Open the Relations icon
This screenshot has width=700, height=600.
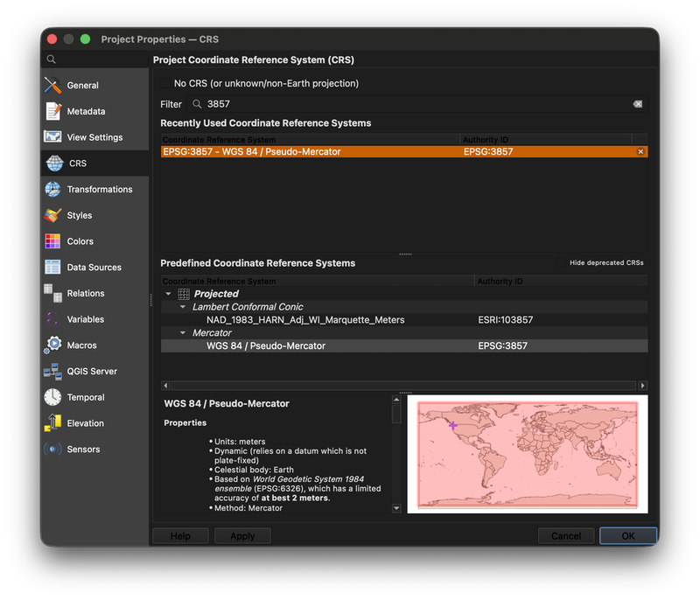tap(52, 293)
